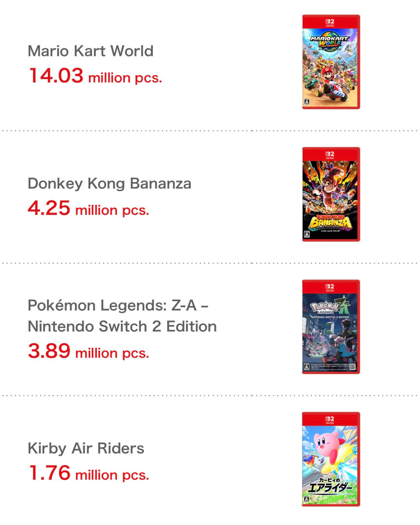
Task: Click the CERO rating icon on Donkey Kong box
Action: click(x=307, y=234)
